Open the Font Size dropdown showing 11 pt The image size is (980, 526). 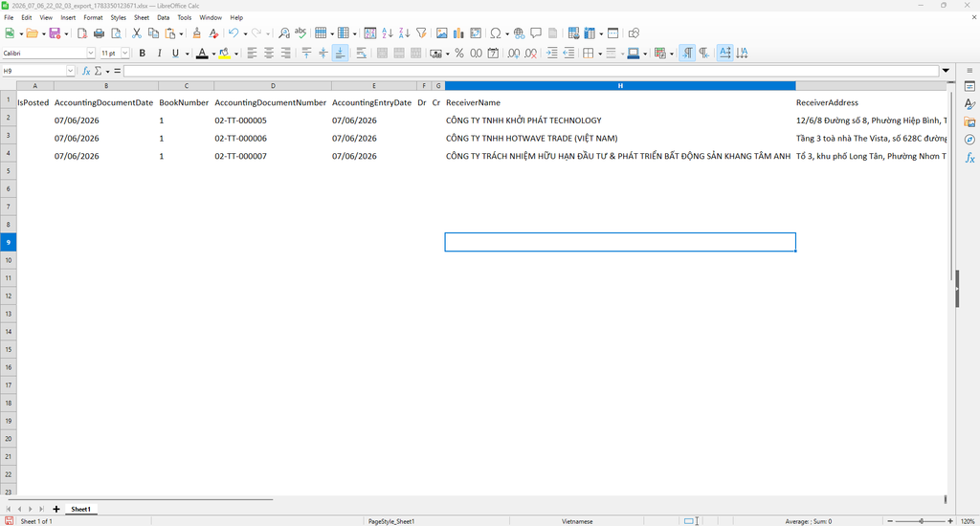click(125, 54)
